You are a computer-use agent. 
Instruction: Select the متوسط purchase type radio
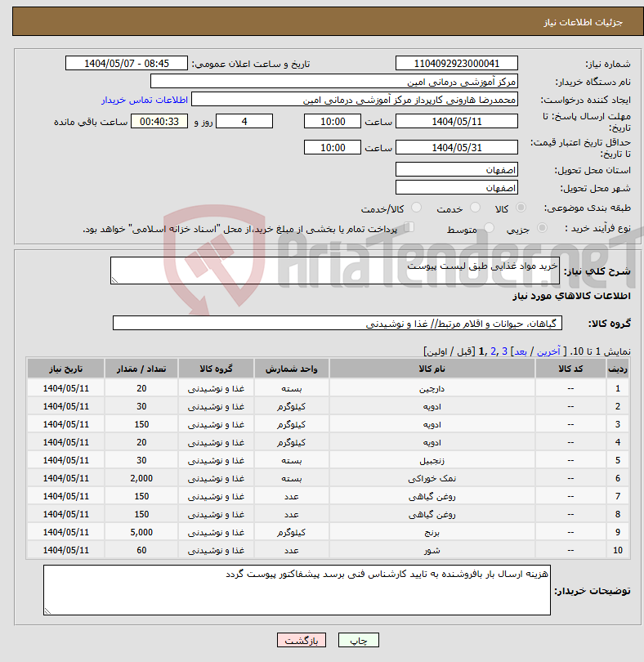(489, 228)
